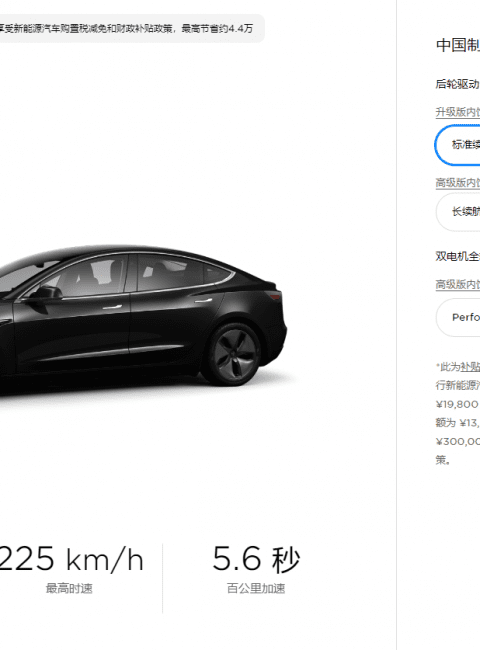This screenshot has width=480, height=650.
Task: Choose the Performance variant option
Action: tap(458, 317)
